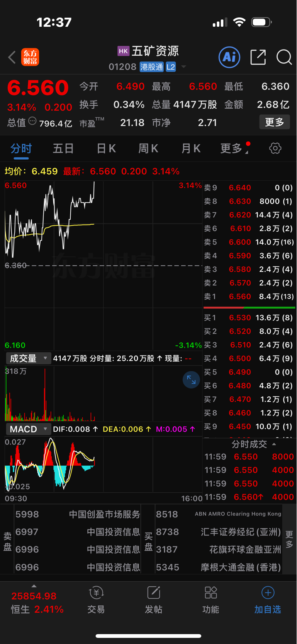Switch to the 日K tab
Screen dimensions: 297x644
pyautogui.click(x=106, y=149)
